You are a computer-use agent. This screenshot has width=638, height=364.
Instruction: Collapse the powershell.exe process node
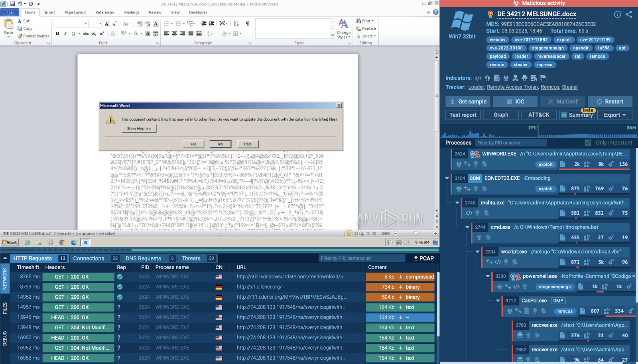488,276
